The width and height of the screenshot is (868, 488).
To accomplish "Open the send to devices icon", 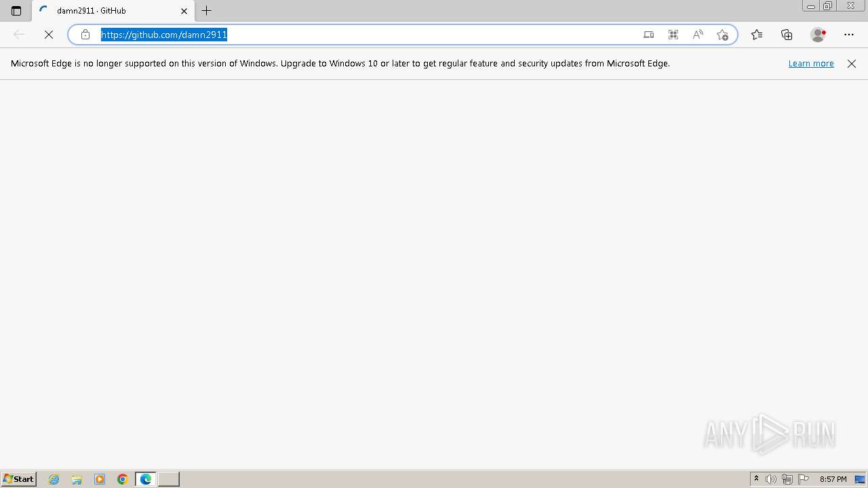I will [x=649, y=35].
